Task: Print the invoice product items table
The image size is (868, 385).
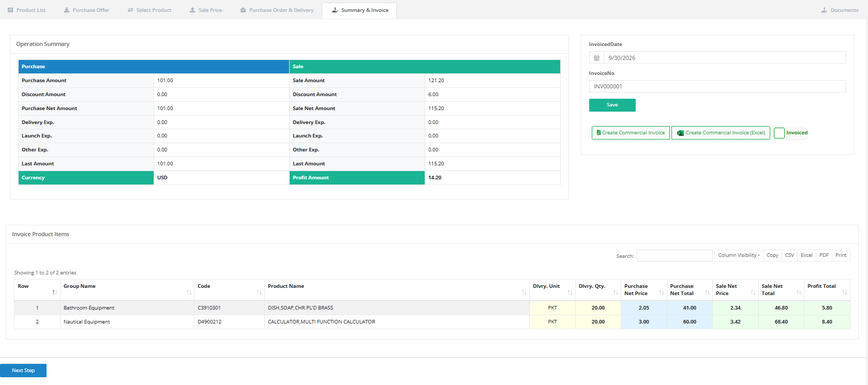Action: point(841,255)
